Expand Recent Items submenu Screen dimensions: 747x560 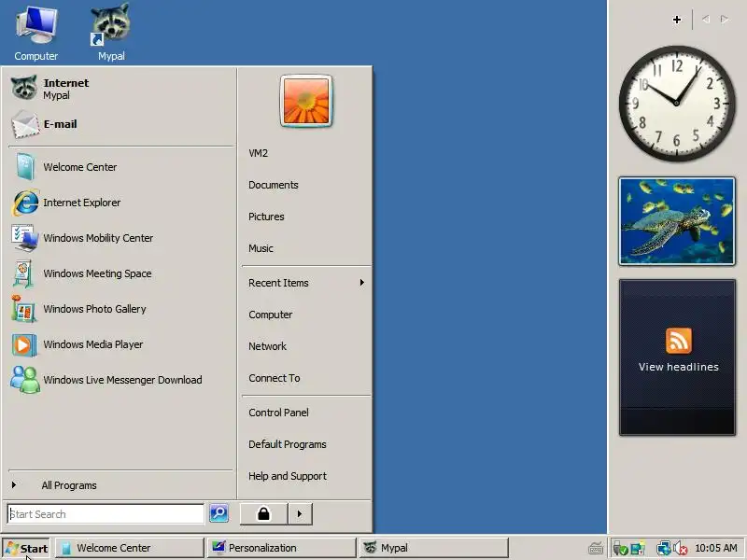pos(306,283)
